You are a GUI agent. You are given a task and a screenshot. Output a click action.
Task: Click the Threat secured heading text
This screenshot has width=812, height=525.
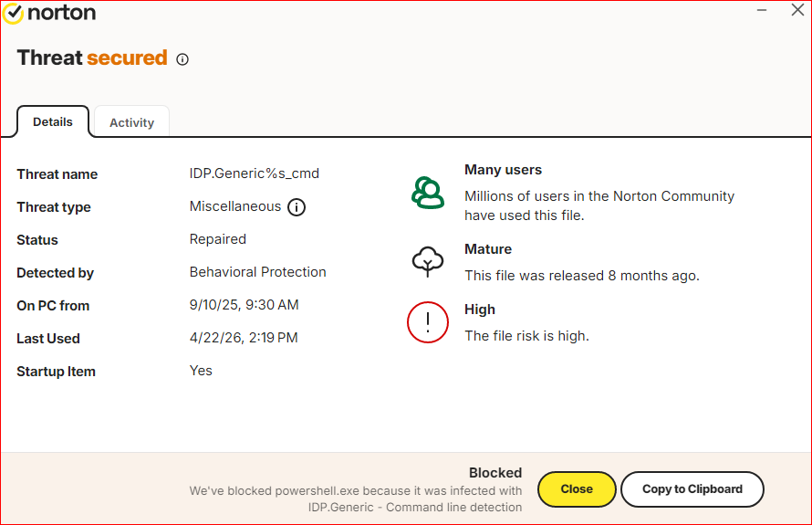click(x=92, y=58)
